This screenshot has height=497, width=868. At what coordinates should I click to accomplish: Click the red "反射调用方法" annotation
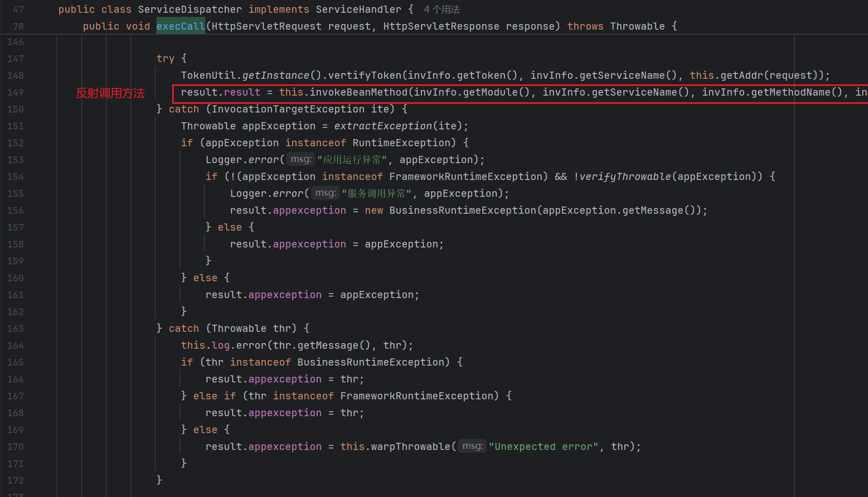point(110,93)
